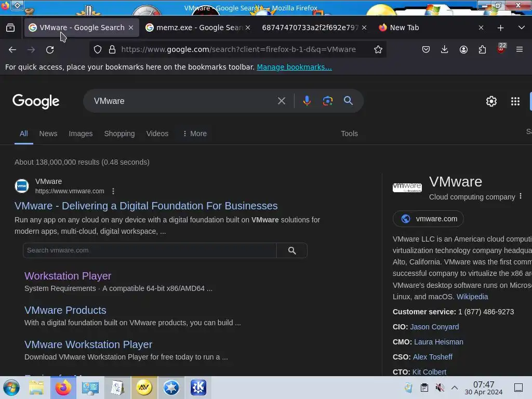532x399 pixels.
Task: Click the Kit Colbert CTO link
Action: point(429,372)
